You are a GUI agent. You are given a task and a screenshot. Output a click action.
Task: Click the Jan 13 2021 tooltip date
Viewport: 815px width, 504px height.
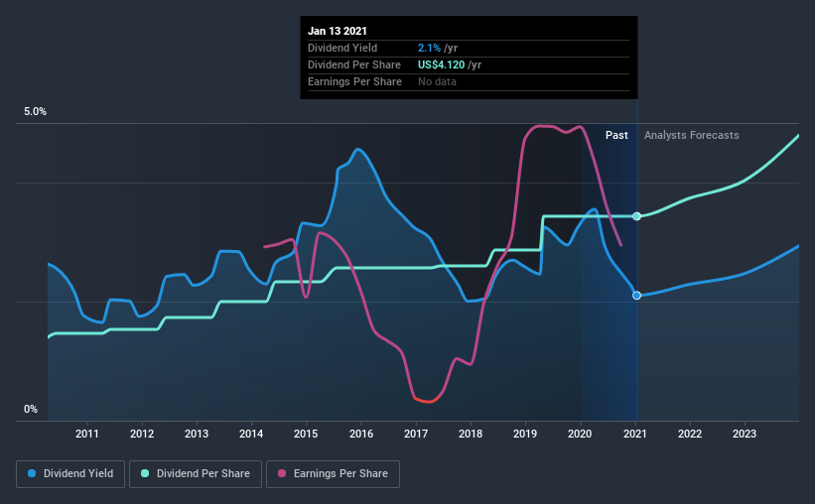click(338, 31)
